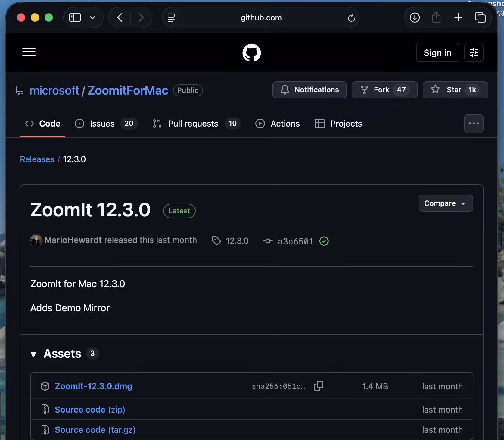Collapse the Assets section
Image resolution: width=504 pixels, height=440 pixels.
click(x=33, y=354)
